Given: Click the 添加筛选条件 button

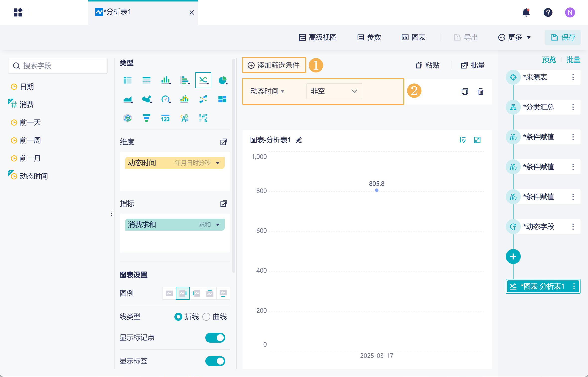Looking at the screenshot, I should click(274, 65).
